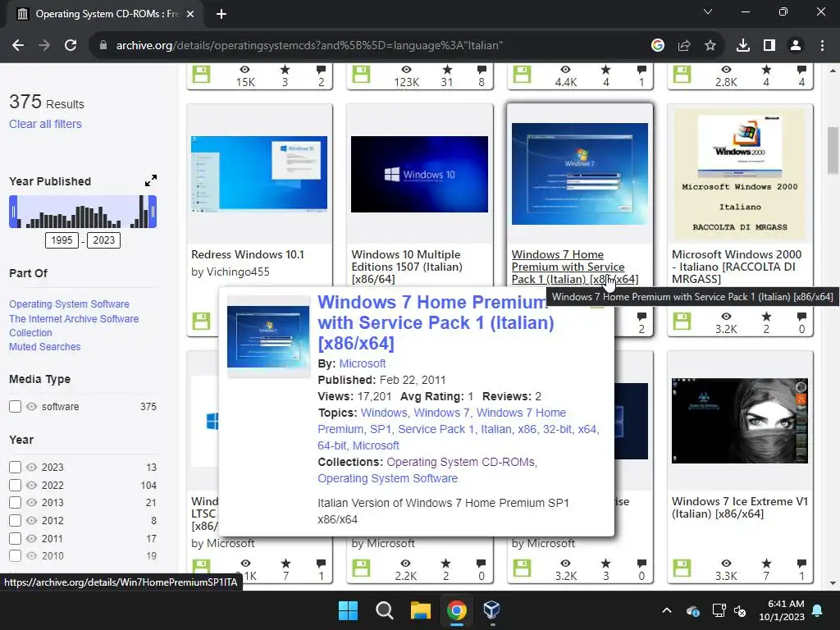Check the 2023 year filter
The height and width of the screenshot is (630, 840).
coord(15,467)
